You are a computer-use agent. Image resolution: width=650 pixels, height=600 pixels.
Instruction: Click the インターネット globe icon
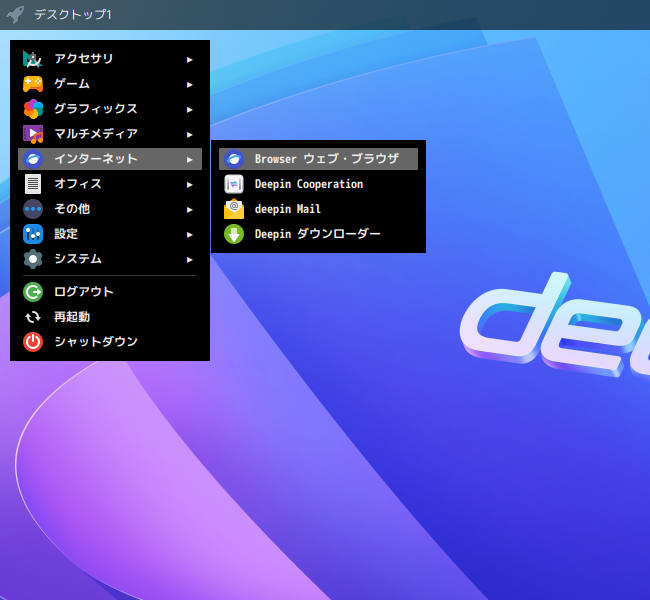click(33, 159)
